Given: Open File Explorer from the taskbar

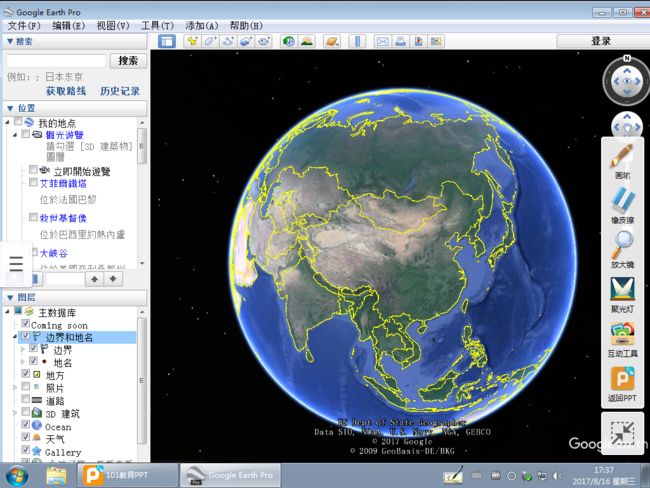Looking at the screenshot, I should (x=56, y=476).
